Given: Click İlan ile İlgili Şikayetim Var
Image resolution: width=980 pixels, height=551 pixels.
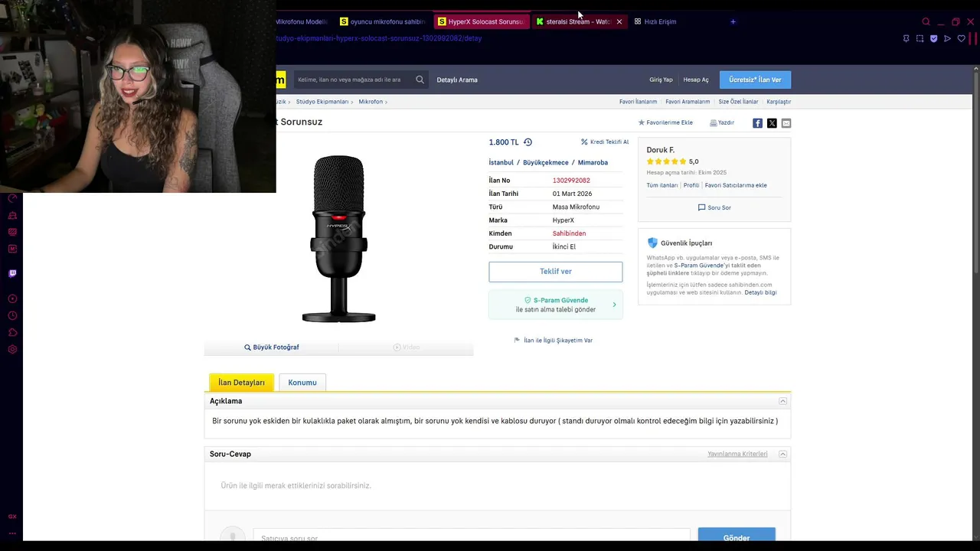Looking at the screenshot, I should [553, 341].
